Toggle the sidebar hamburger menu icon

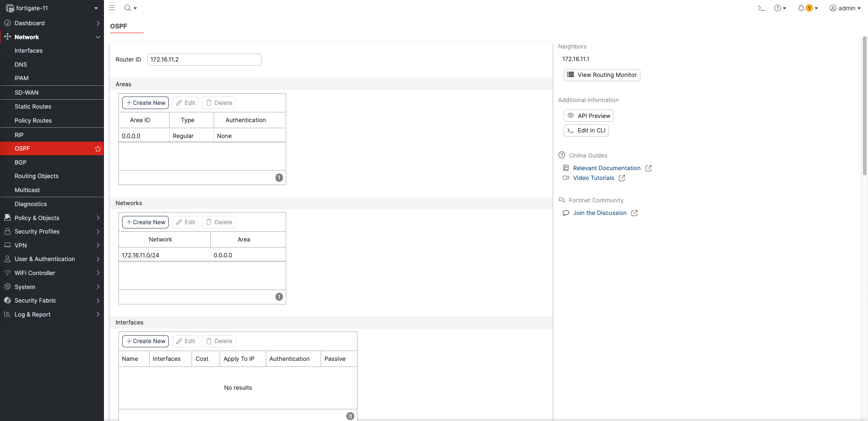[112, 8]
